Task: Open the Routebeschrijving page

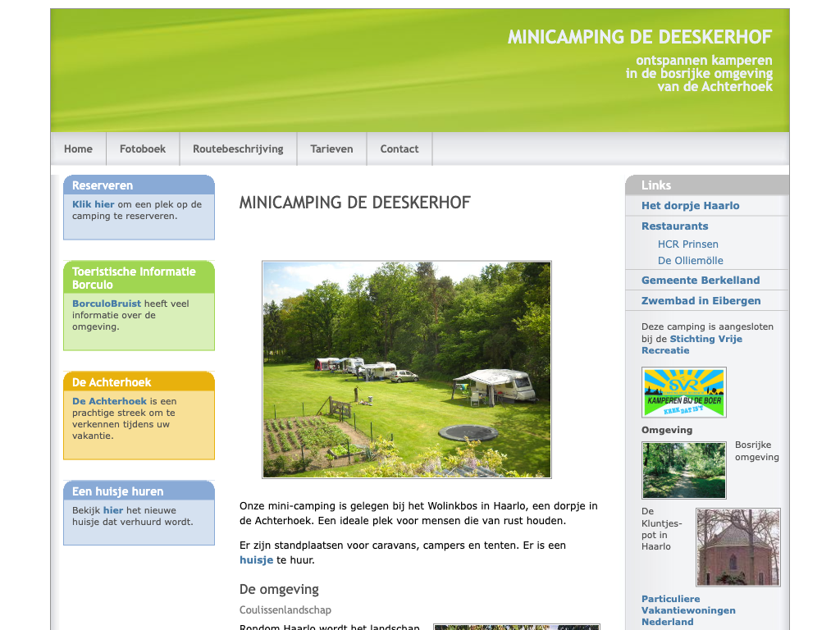Action: click(238, 149)
